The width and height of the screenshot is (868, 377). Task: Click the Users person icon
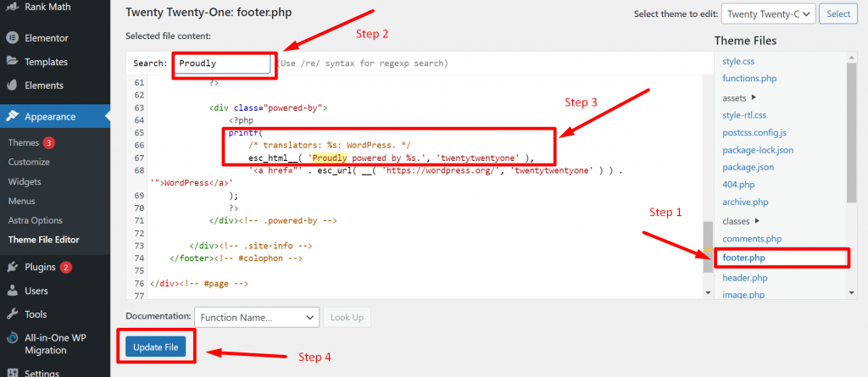(12, 291)
